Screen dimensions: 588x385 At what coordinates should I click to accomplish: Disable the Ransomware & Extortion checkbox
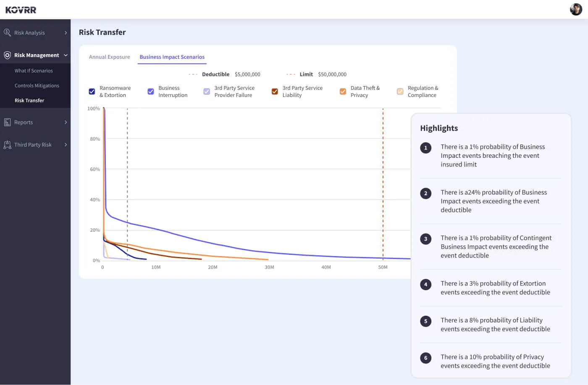click(92, 92)
